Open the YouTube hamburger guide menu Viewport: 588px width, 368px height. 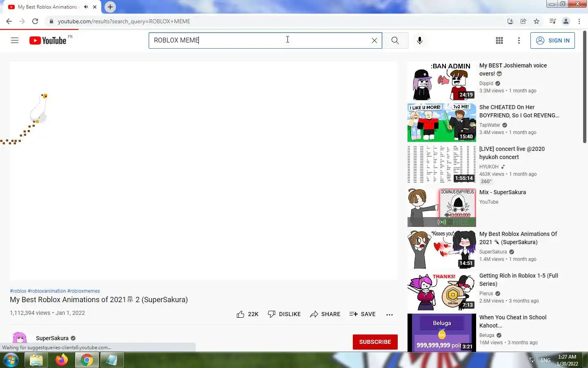click(x=15, y=40)
